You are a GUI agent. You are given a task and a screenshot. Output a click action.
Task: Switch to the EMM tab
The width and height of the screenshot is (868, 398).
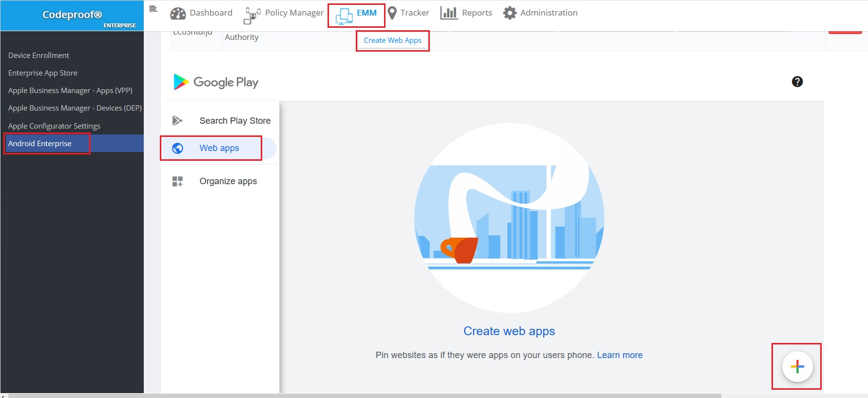[356, 16]
